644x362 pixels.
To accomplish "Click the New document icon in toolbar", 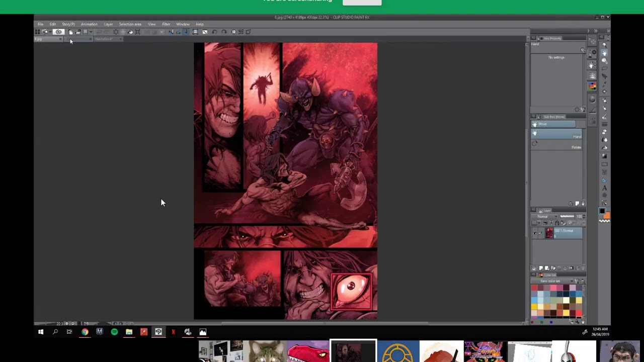I will click(x=71, y=32).
